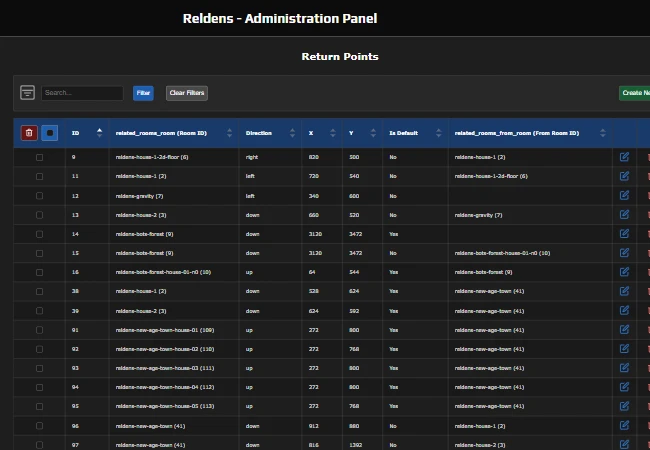Image resolution: width=650 pixels, height=450 pixels.
Task: Click direction cell 'right' in row 9
Action: [252, 157]
